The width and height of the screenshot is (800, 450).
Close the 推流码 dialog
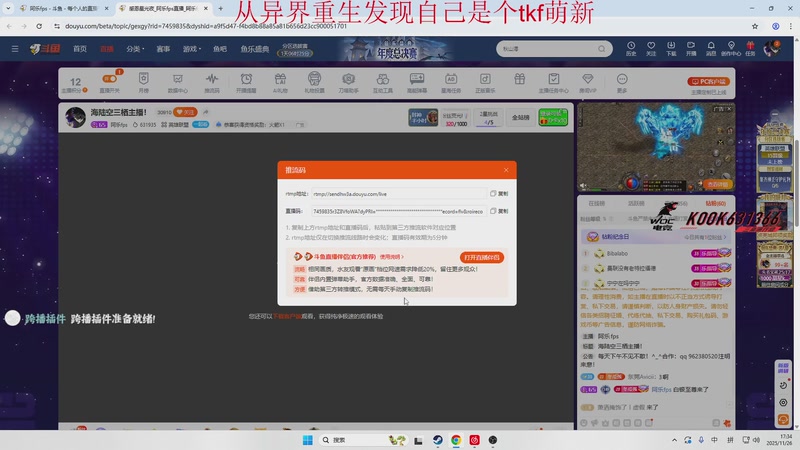[x=506, y=170]
